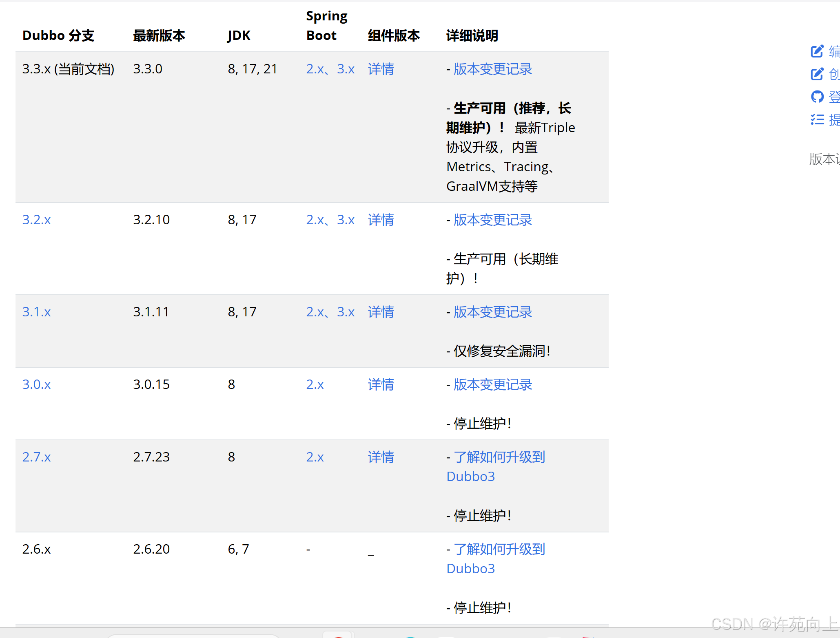Open 版本变更记录 changelog for 3.2.x row
The image size is (840, 638).
[493, 220]
